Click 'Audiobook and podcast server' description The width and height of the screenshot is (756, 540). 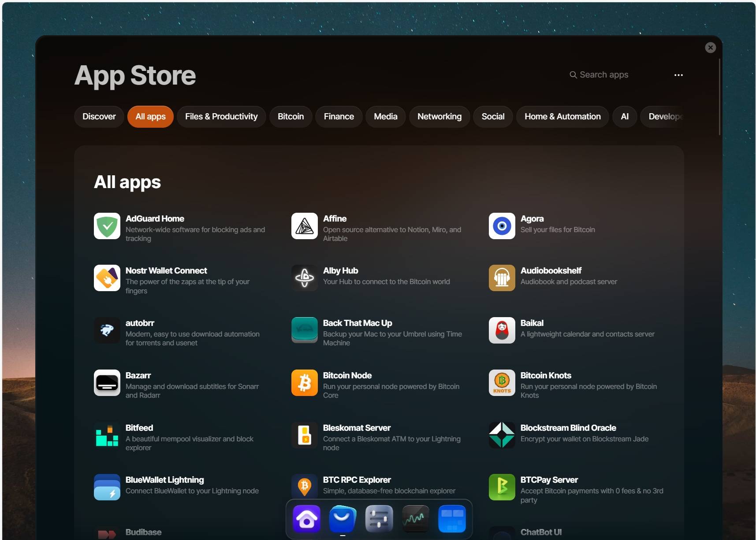[x=569, y=281]
